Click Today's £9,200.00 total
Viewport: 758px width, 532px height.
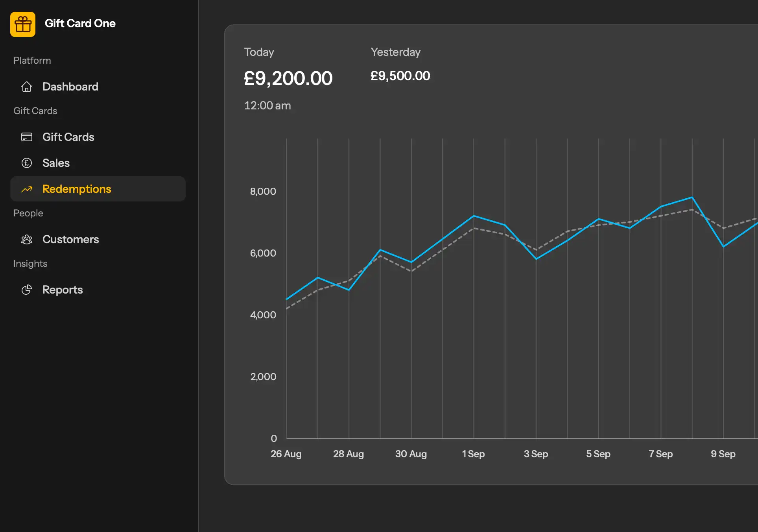(288, 78)
